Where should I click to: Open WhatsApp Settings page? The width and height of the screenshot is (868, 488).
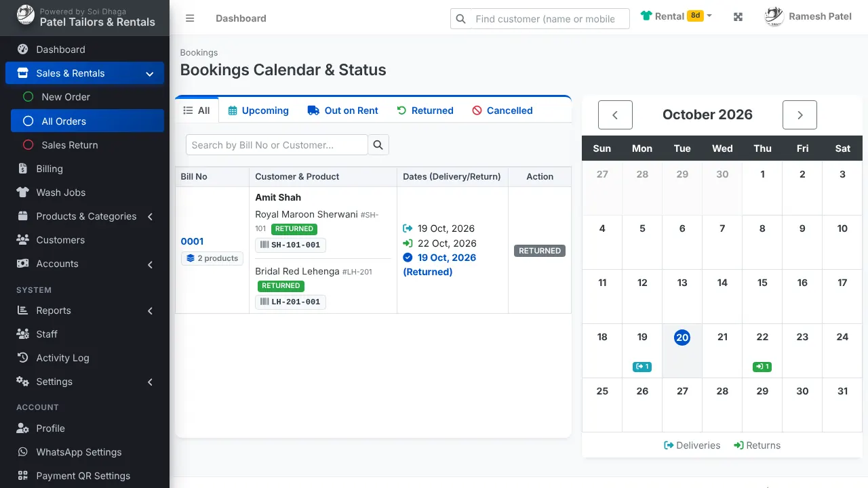(85, 452)
